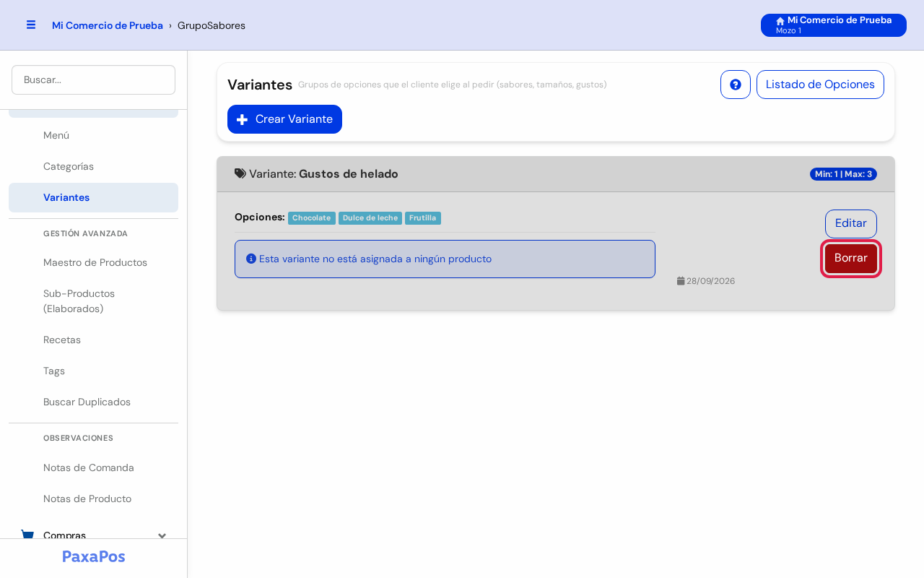Click Mi Comercio de Prueba breadcrumb link
Viewport: 924px width, 578px height.
pyautogui.click(x=108, y=25)
